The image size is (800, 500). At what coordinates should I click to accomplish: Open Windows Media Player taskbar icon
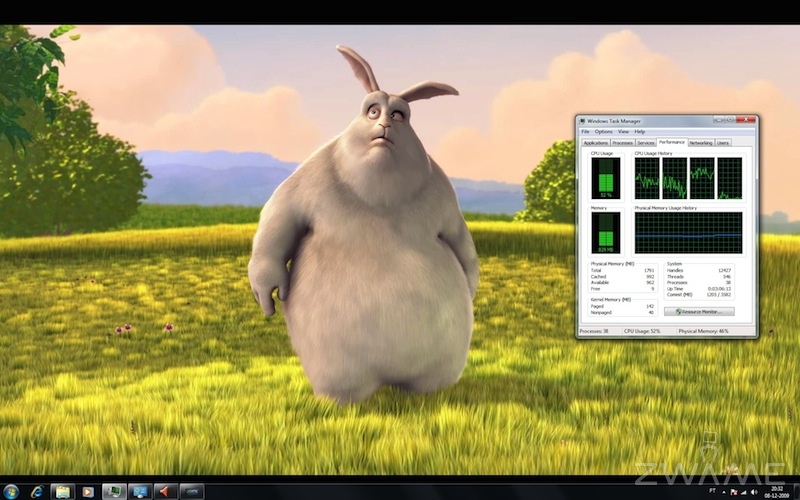[88, 492]
